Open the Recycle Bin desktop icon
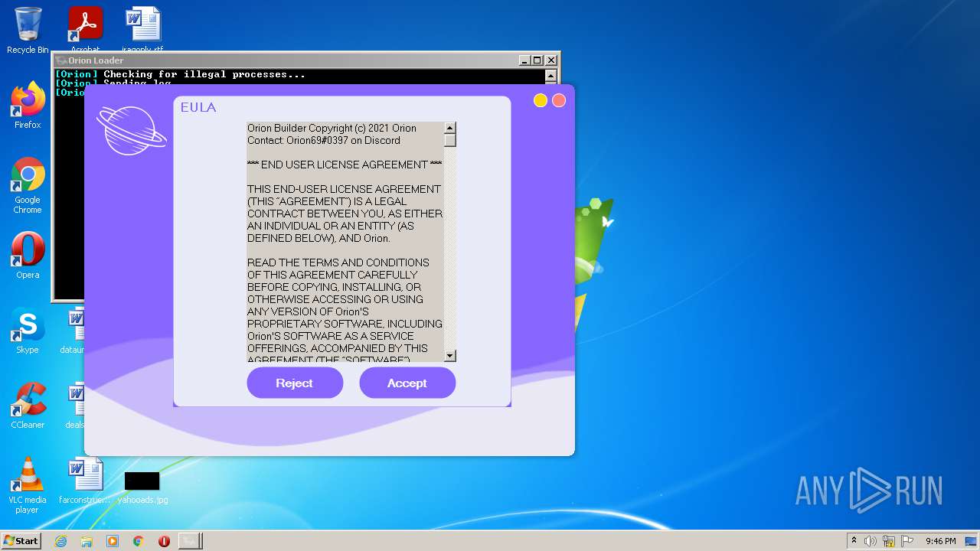The width and height of the screenshot is (980, 551). coord(28,31)
